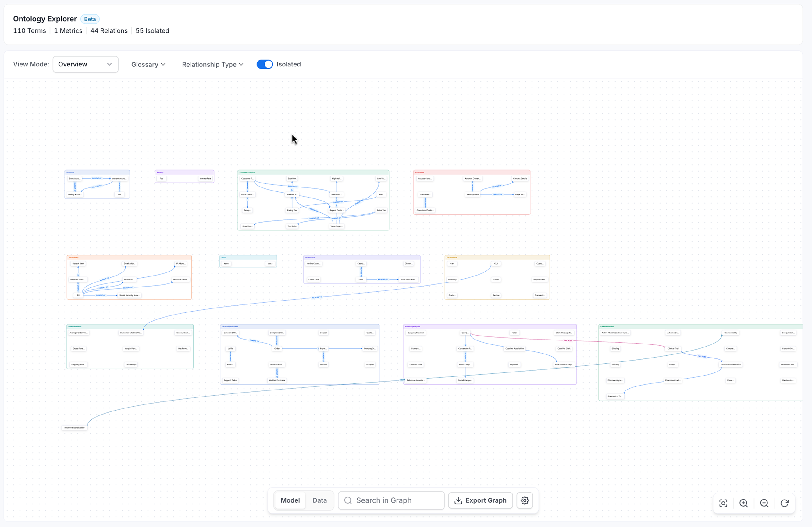This screenshot has width=812, height=527.
Task: Zoom in using the magnifier plus icon
Action: 744,503
